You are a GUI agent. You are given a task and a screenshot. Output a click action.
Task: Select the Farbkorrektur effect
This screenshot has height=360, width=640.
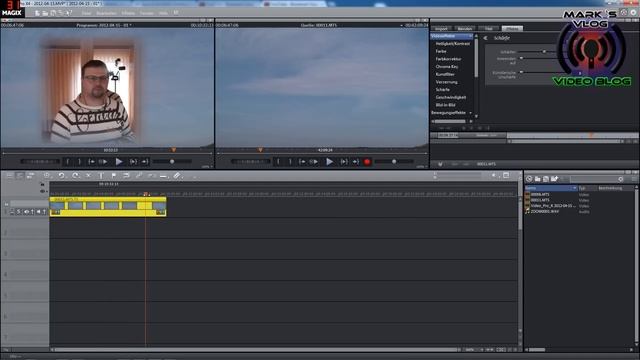pos(448,59)
